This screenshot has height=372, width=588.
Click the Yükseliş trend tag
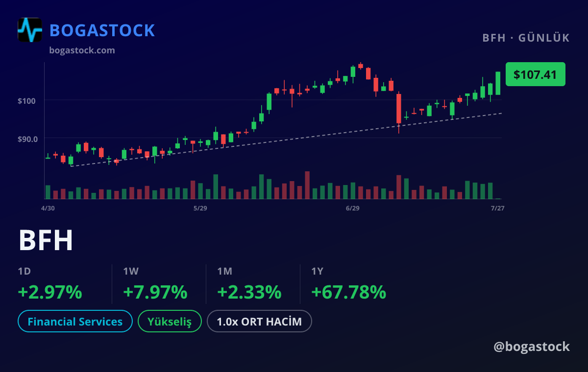(x=170, y=322)
